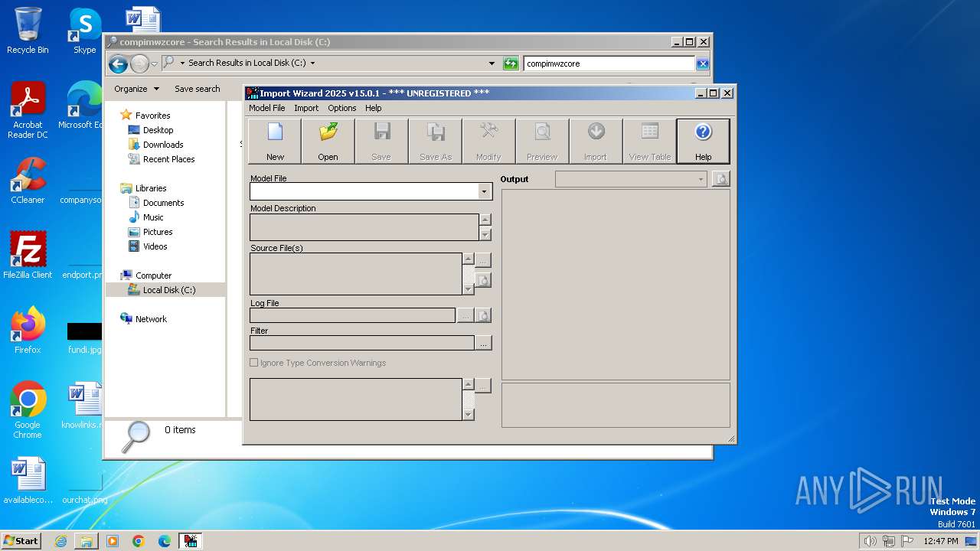Viewport: 980px width, 551px height.
Task: Toggle Ignore Type Conversion Warnings checkbox
Action: [x=254, y=363]
